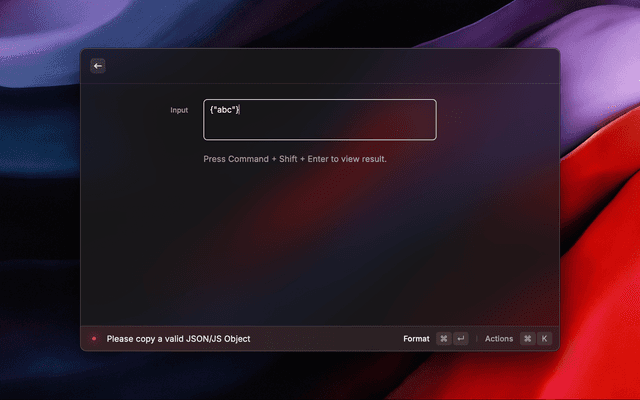Click the {"abc"} text in the input

pos(222,110)
